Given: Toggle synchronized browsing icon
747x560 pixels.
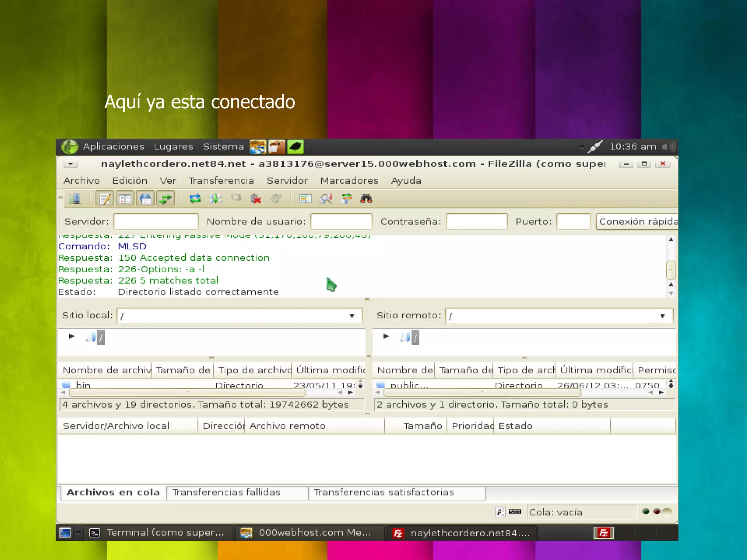Looking at the screenshot, I should click(x=346, y=199).
